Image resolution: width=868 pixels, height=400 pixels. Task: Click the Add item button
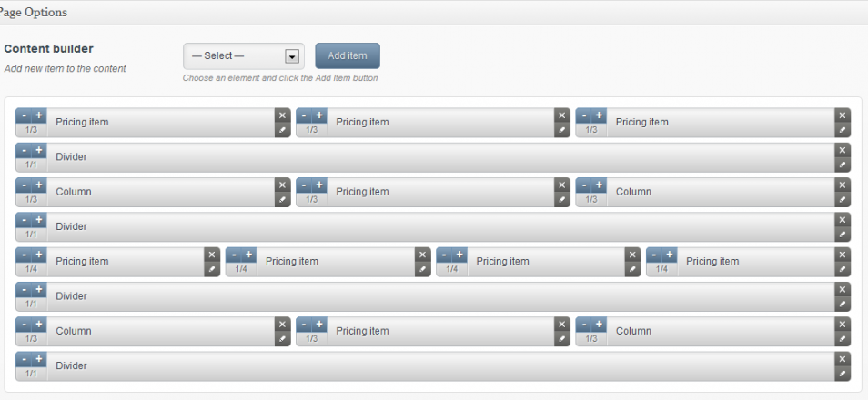[348, 56]
